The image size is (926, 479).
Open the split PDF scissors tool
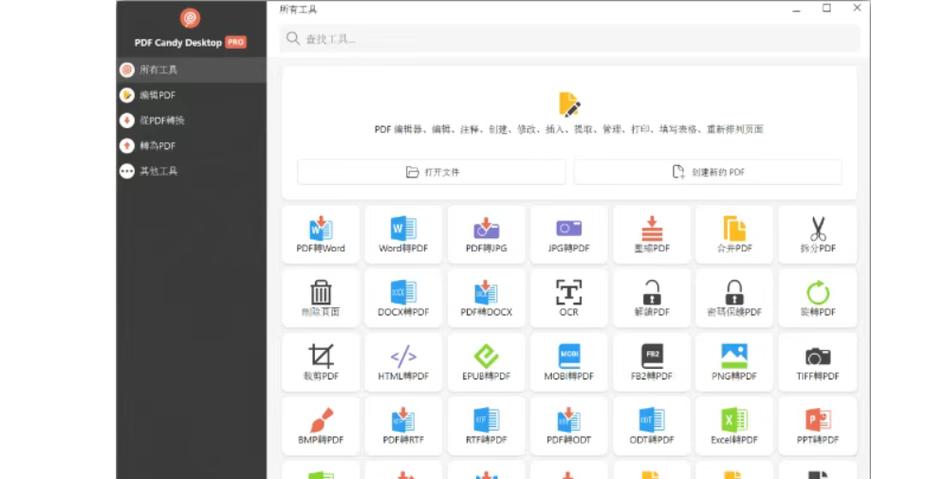818,235
